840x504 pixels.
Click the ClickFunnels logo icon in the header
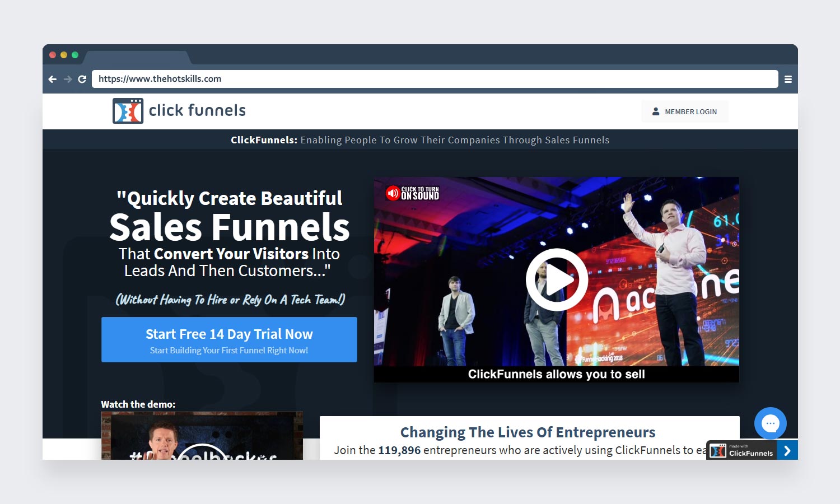[x=128, y=111]
